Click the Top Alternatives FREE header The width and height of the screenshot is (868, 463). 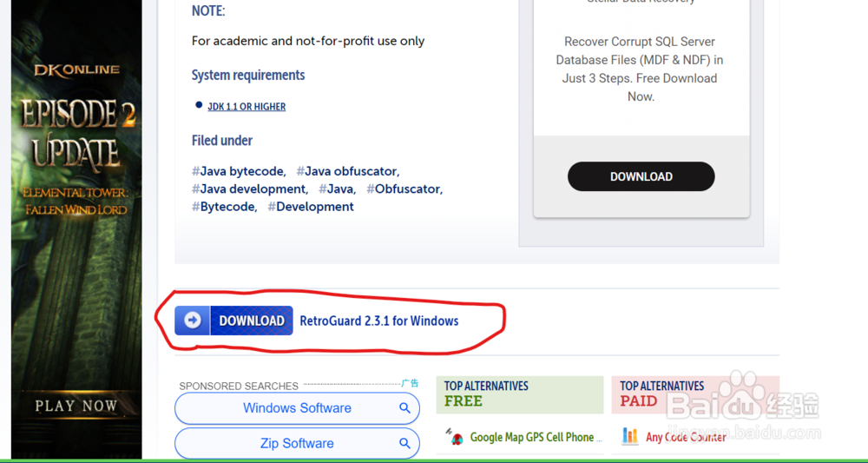point(519,394)
